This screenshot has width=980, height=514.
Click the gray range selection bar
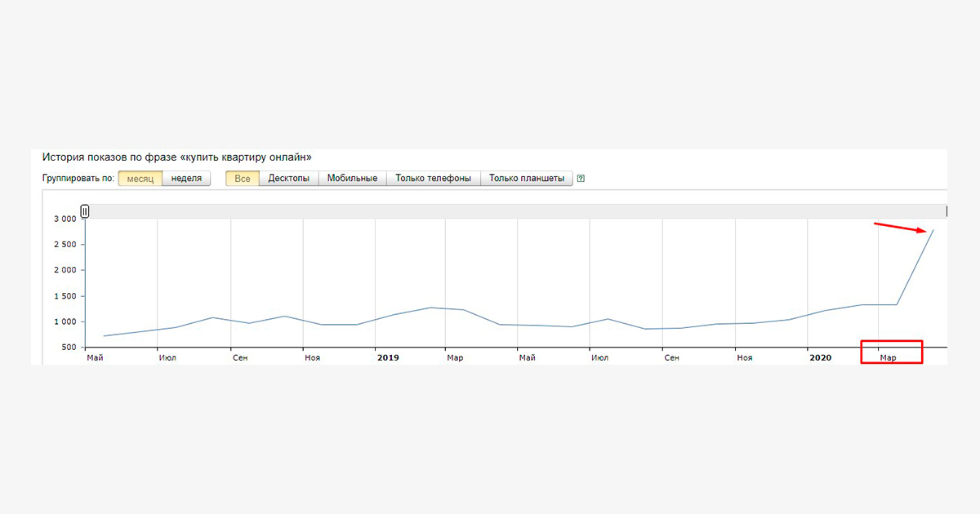(516, 211)
